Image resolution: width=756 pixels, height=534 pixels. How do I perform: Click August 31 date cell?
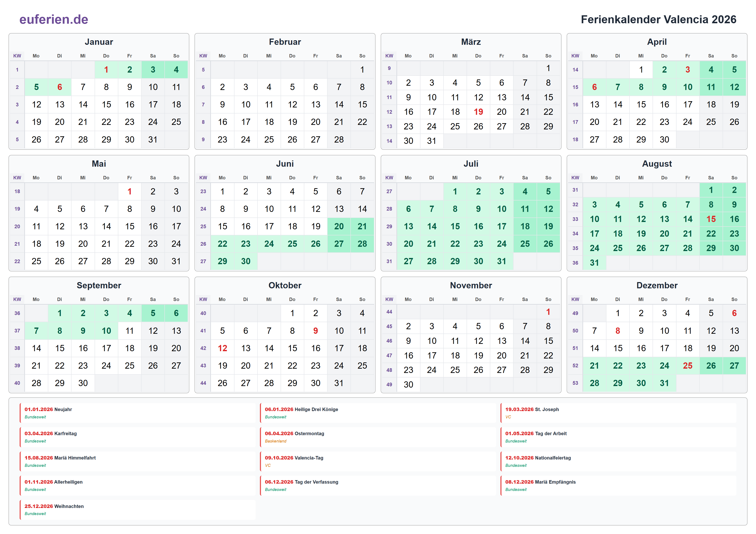pos(594,262)
